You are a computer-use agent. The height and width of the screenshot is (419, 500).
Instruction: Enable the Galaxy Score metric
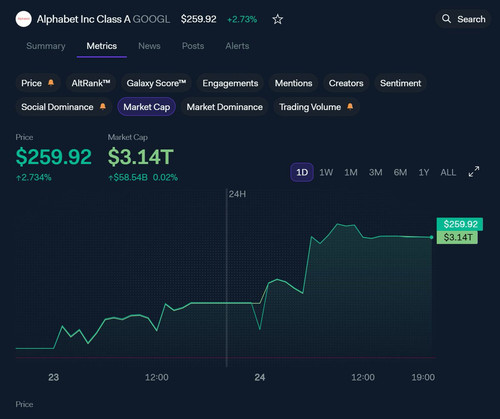tap(156, 83)
